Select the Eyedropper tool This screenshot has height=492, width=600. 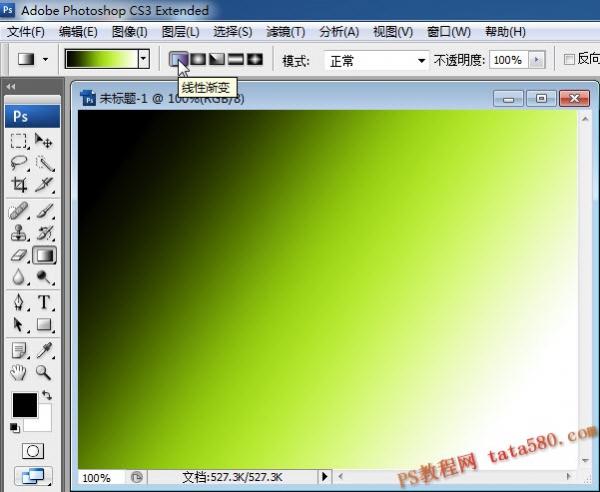(x=44, y=350)
